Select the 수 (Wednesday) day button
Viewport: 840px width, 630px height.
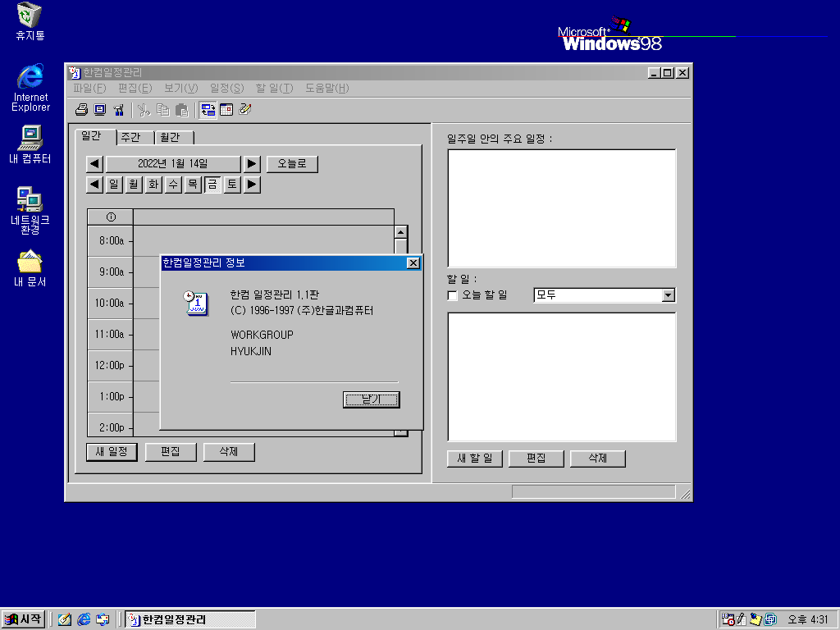173,185
